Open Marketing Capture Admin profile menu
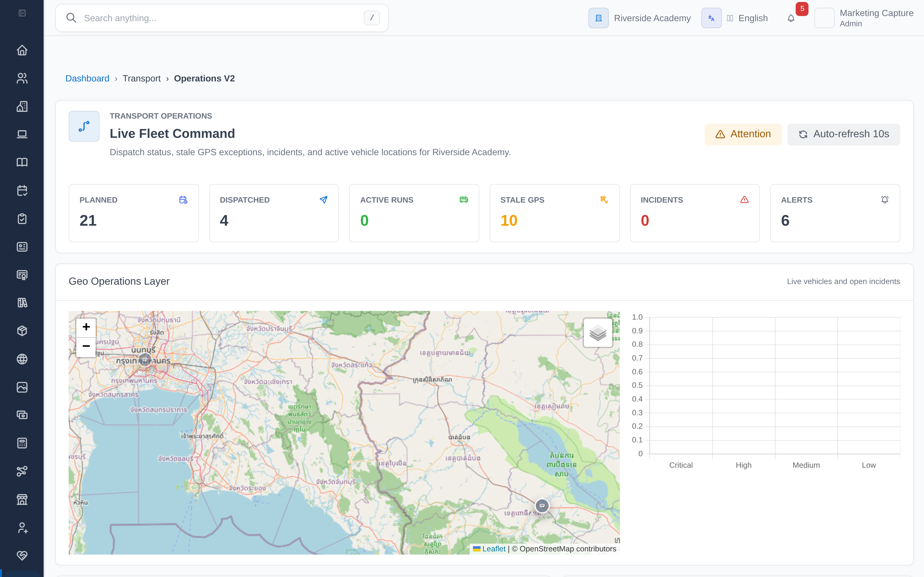924x577 pixels. click(864, 18)
